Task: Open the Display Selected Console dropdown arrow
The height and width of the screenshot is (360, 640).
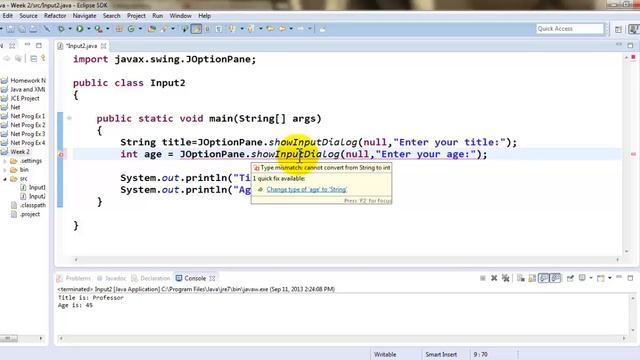Action: (591, 278)
